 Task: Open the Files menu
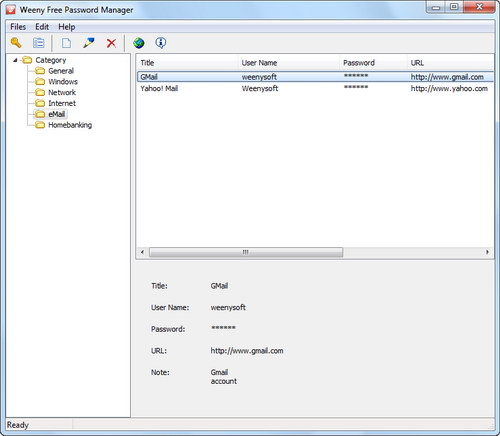(18, 27)
